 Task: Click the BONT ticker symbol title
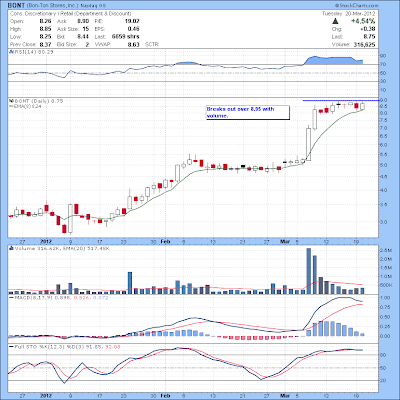coord(15,6)
